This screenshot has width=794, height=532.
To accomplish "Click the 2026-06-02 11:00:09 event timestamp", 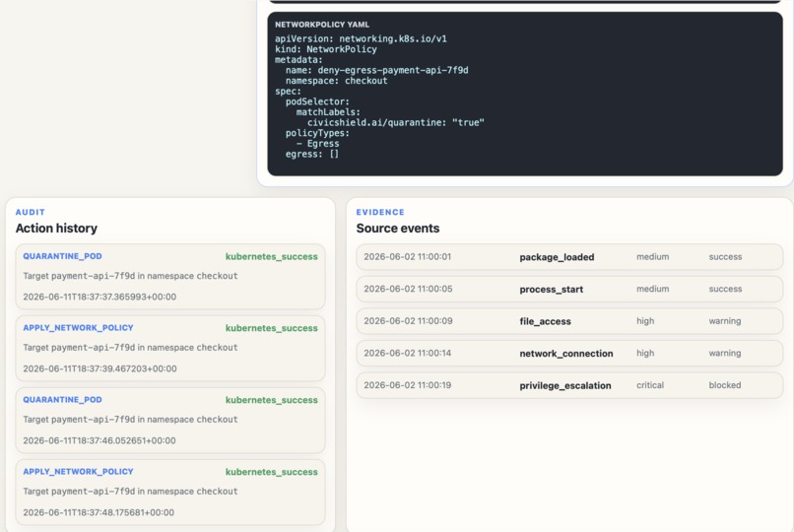I will point(408,321).
